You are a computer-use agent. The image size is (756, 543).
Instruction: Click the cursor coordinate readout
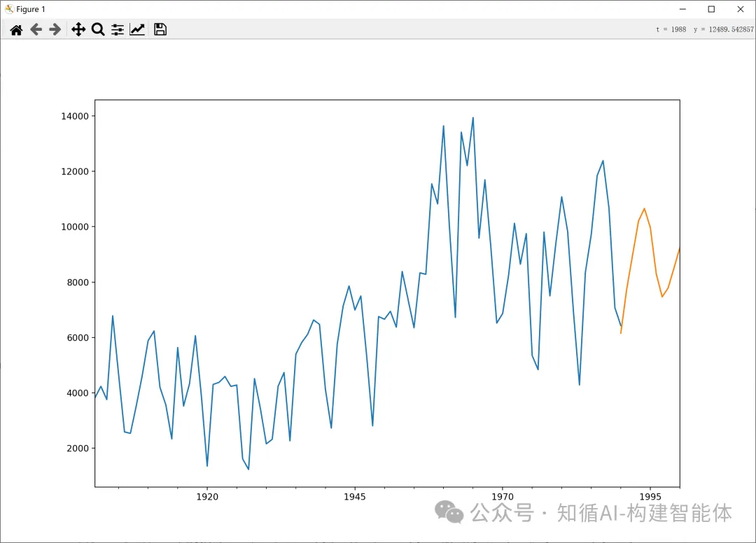click(705, 29)
